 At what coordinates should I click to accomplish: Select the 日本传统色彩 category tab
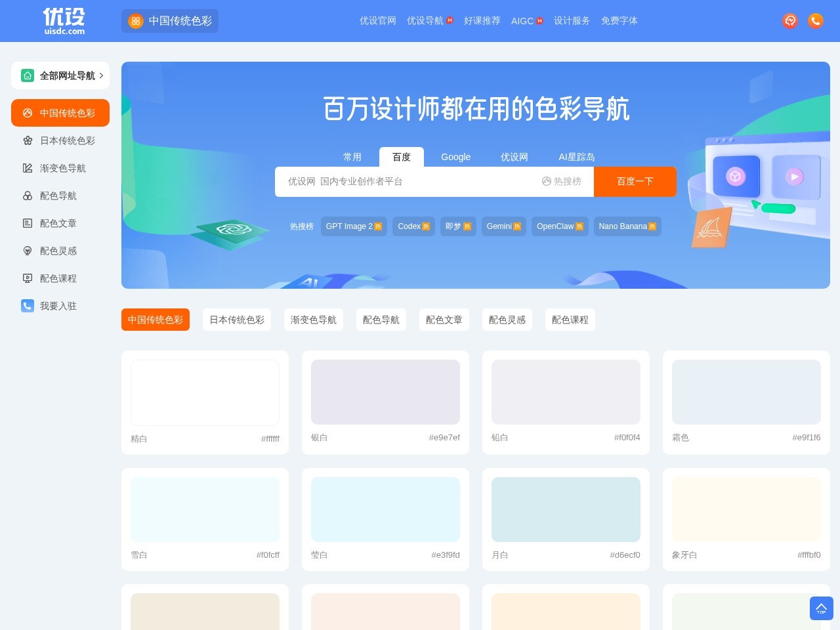tap(237, 320)
